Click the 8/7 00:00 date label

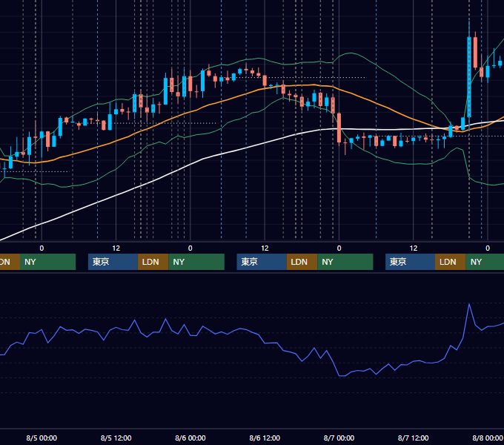pyautogui.click(x=339, y=438)
